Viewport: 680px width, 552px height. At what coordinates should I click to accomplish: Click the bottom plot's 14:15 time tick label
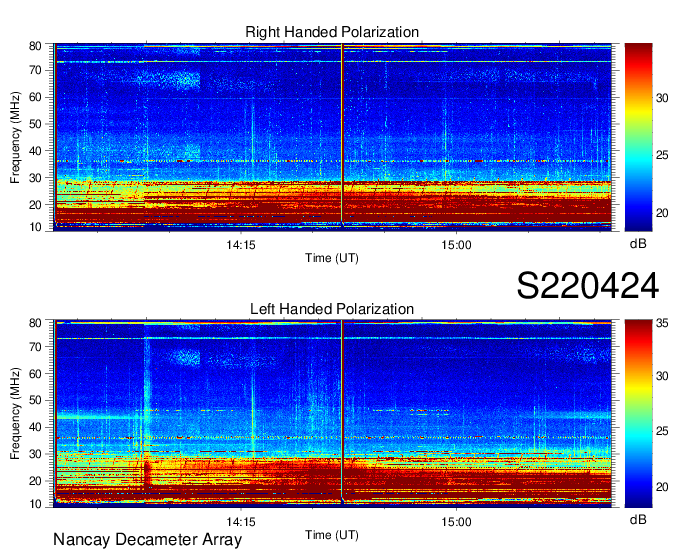pyautogui.click(x=241, y=522)
